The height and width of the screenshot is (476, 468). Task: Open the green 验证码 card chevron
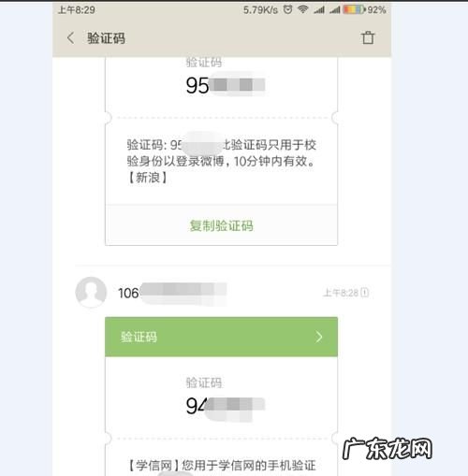point(319,337)
